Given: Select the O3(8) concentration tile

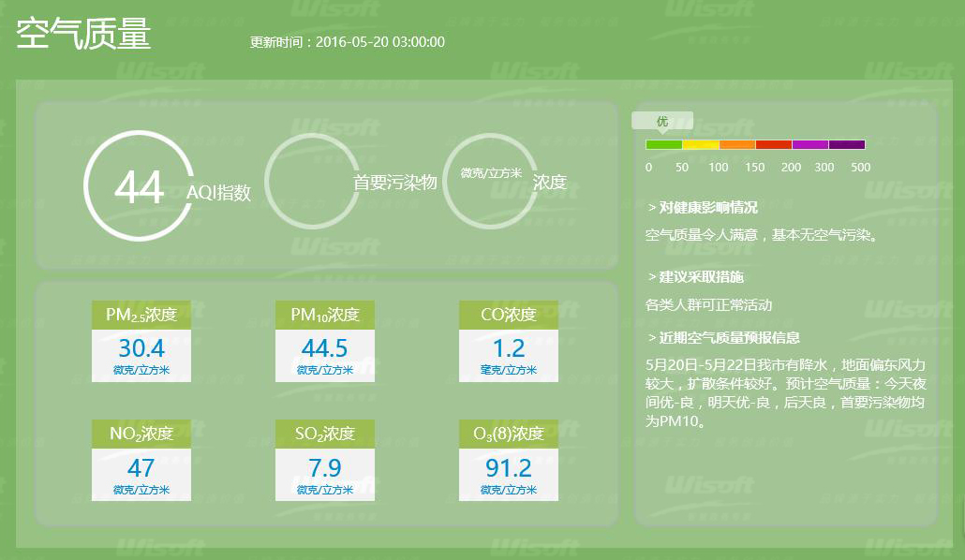Looking at the screenshot, I should click(x=509, y=460).
